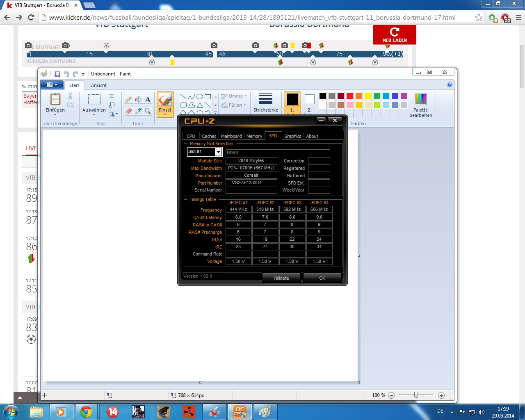Switch to the CPU tab in CPU-Z

coord(191,136)
